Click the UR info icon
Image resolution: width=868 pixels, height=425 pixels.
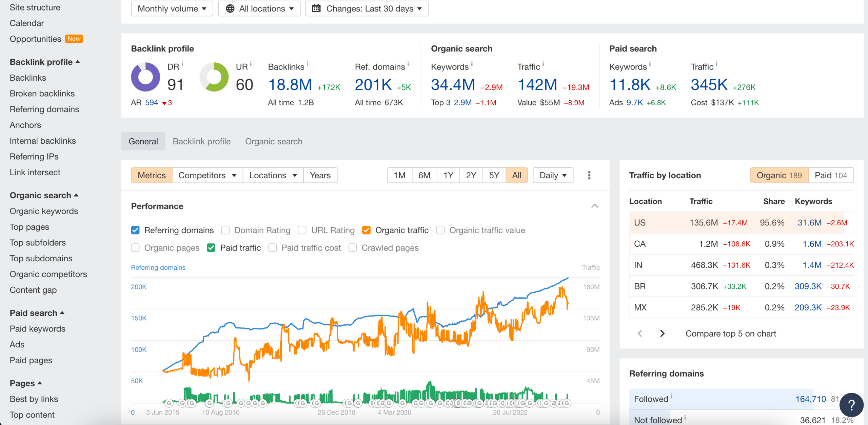251,64
